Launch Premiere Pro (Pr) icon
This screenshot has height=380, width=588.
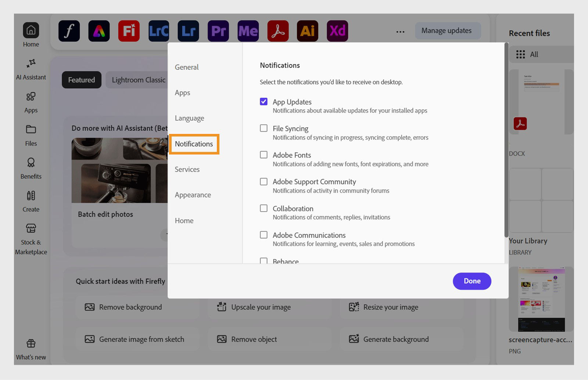click(218, 31)
